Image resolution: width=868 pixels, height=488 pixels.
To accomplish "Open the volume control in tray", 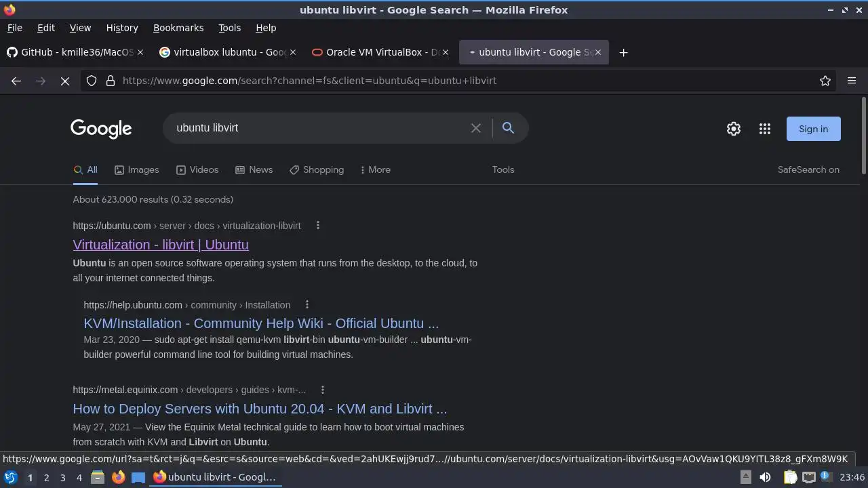I will [766, 477].
